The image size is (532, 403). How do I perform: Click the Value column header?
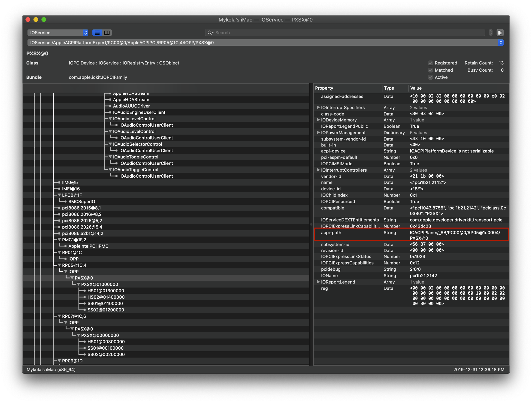click(416, 88)
